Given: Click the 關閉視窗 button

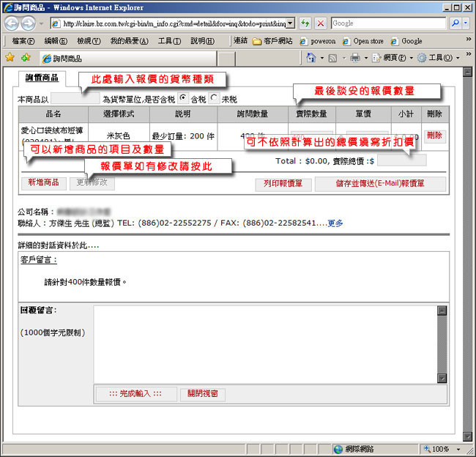Looking at the screenshot, I should point(202,394).
